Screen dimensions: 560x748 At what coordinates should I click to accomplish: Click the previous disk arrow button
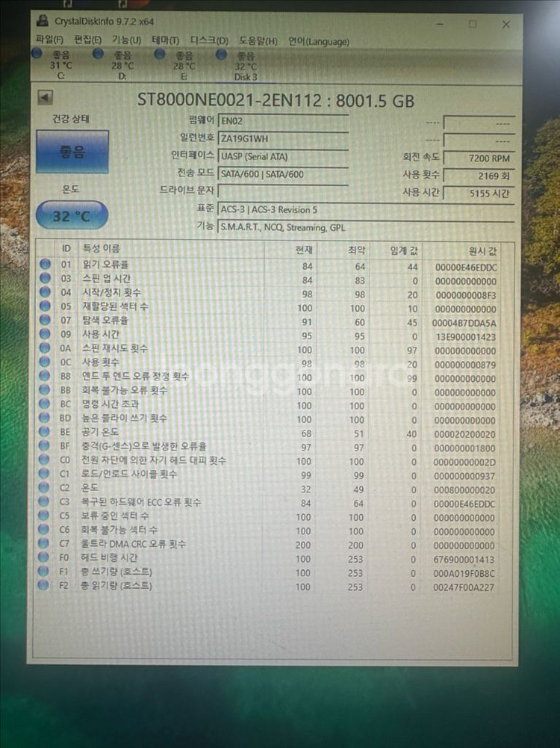point(45,98)
